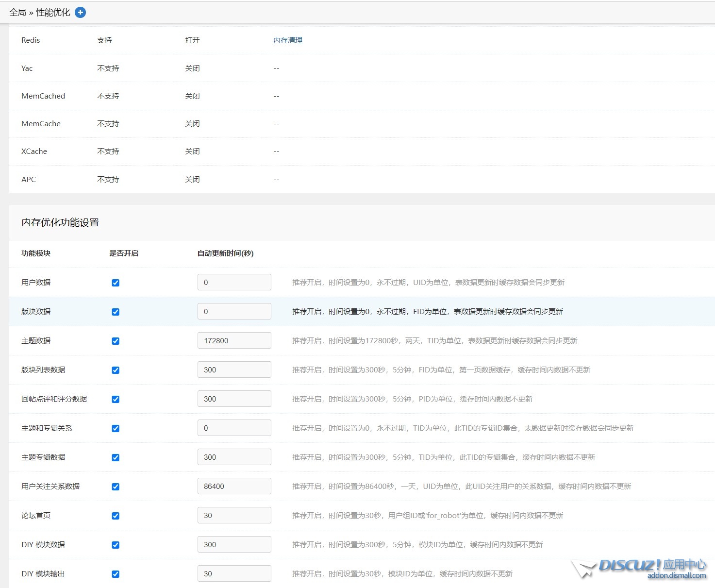Select the MemCache row name

[x=41, y=124]
